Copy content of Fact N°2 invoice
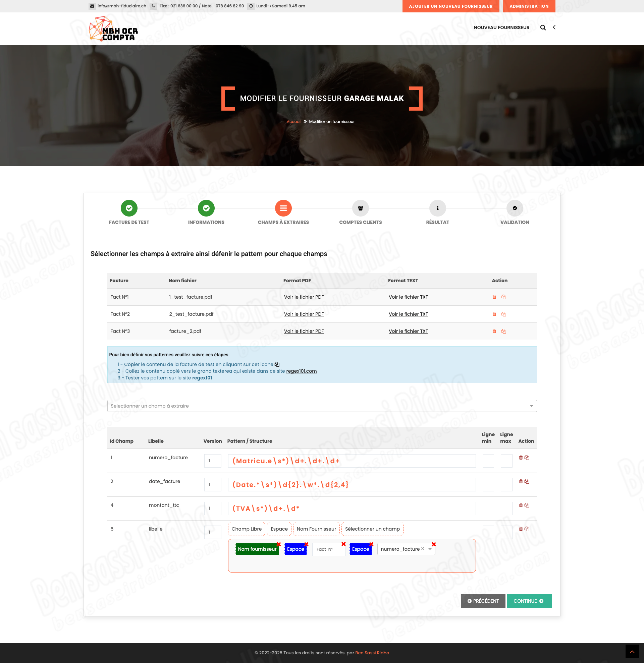Image resolution: width=644 pixels, height=663 pixels. coord(503,314)
